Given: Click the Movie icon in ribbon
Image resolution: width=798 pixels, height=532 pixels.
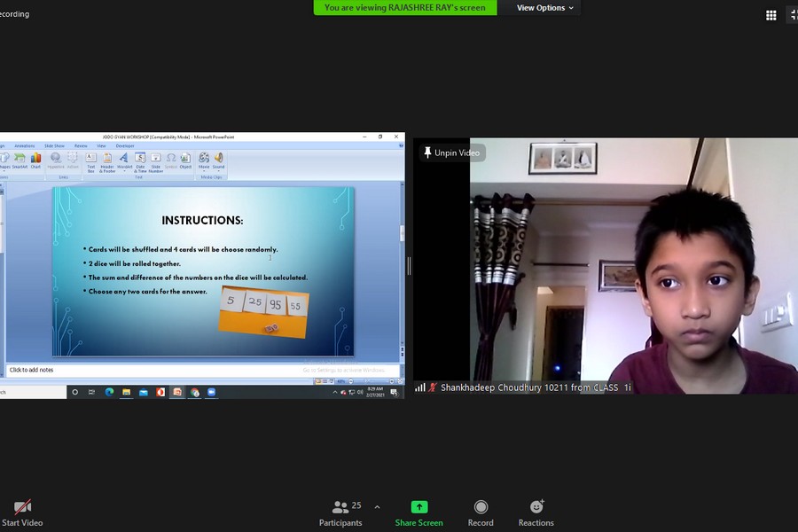Looking at the screenshot, I should click(x=204, y=161).
